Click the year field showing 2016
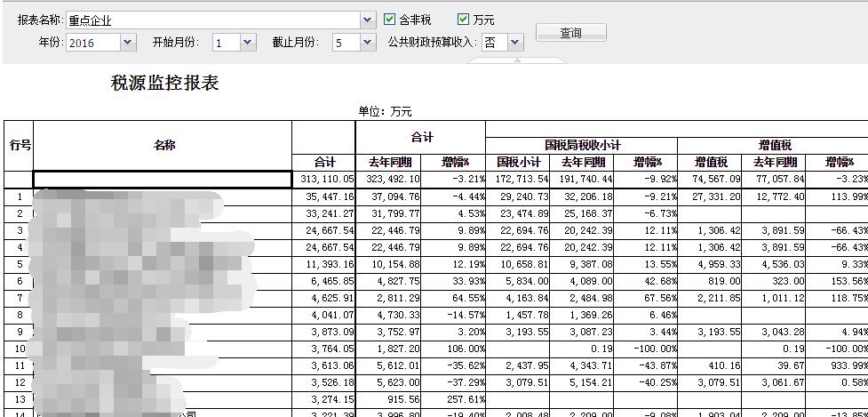The width and height of the screenshot is (868, 417). click(x=93, y=42)
